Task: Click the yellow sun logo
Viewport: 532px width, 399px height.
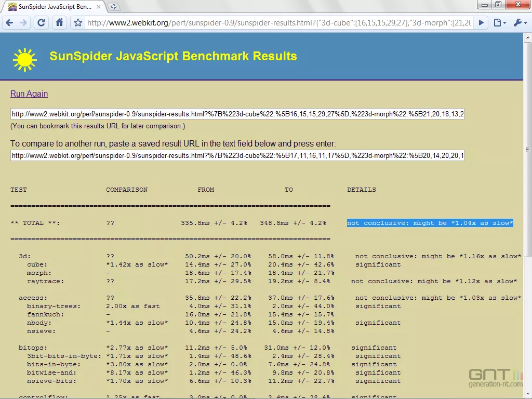Action: pyautogui.click(x=24, y=60)
